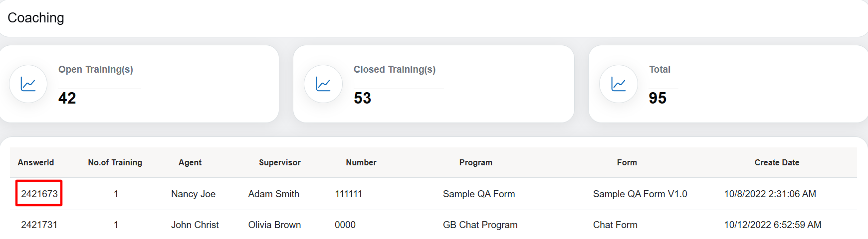
Task: Click the Number column header
Action: point(361,162)
